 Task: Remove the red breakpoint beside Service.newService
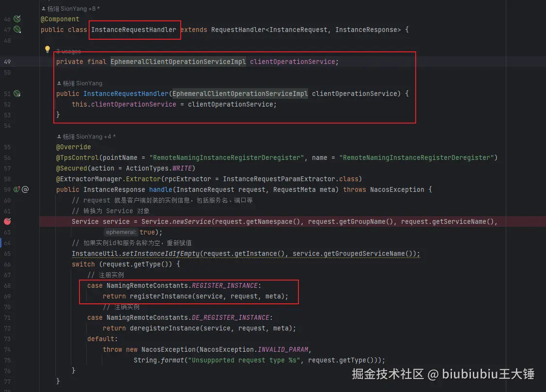[x=7, y=221]
